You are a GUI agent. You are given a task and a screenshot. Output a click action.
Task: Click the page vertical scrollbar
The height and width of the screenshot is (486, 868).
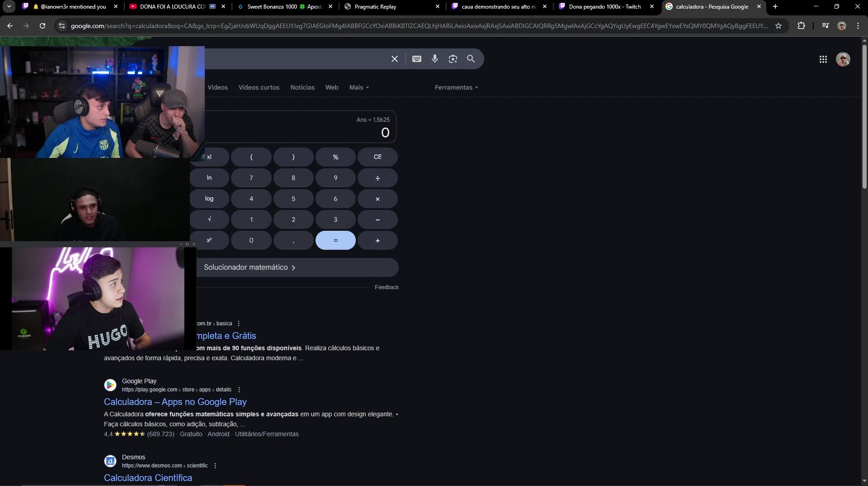[x=864, y=118]
